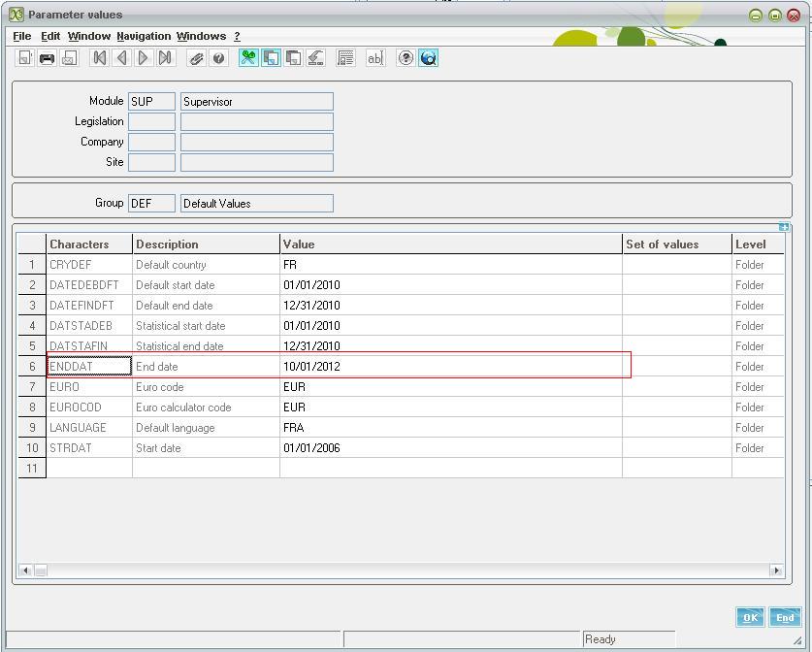Viewport: 812px width, 652px height.
Task: Go to the first record
Action: [x=99, y=58]
